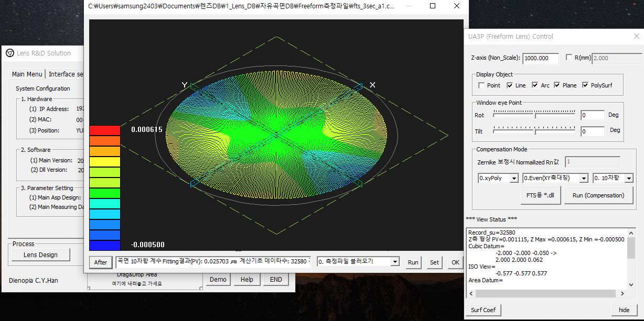The height and width of the screenshot is (321, 644).
Task: Click the Surf Coef button
Action: [x=483, y=310]
